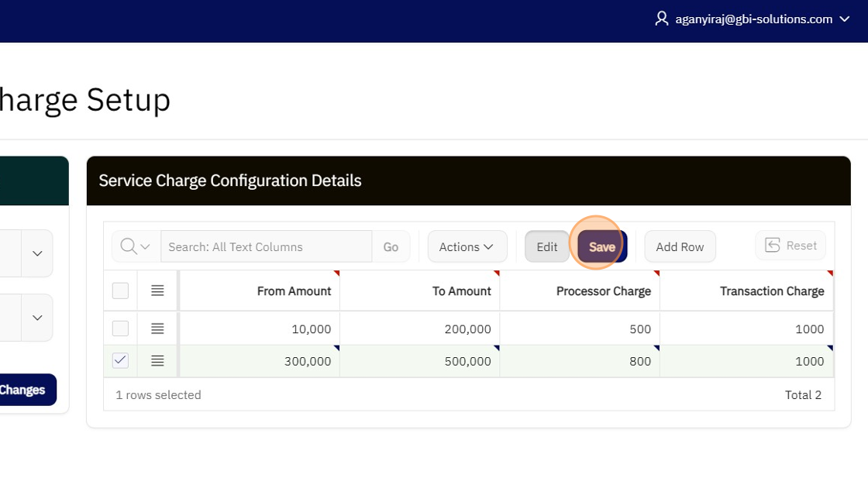Screen dimensions: 868x485
Task: Click the Add Row button
Action: point(680,246)
